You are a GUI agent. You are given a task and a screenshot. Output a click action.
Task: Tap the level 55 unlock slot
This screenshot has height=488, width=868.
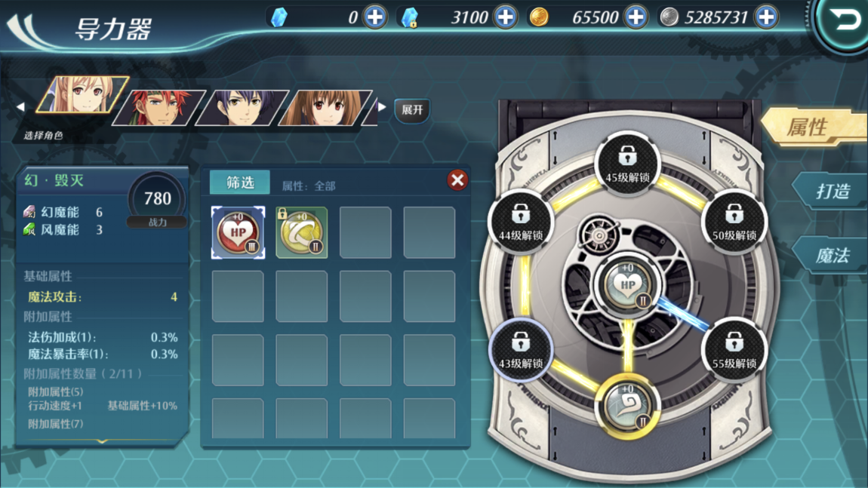tap(734, 350)
